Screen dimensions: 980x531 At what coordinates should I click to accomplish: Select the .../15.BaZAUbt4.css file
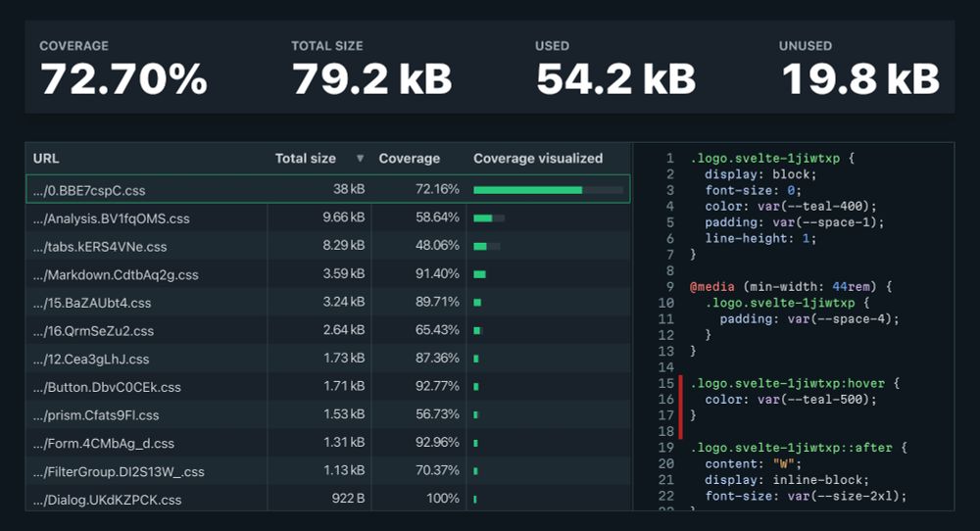(x=92, y=303)
